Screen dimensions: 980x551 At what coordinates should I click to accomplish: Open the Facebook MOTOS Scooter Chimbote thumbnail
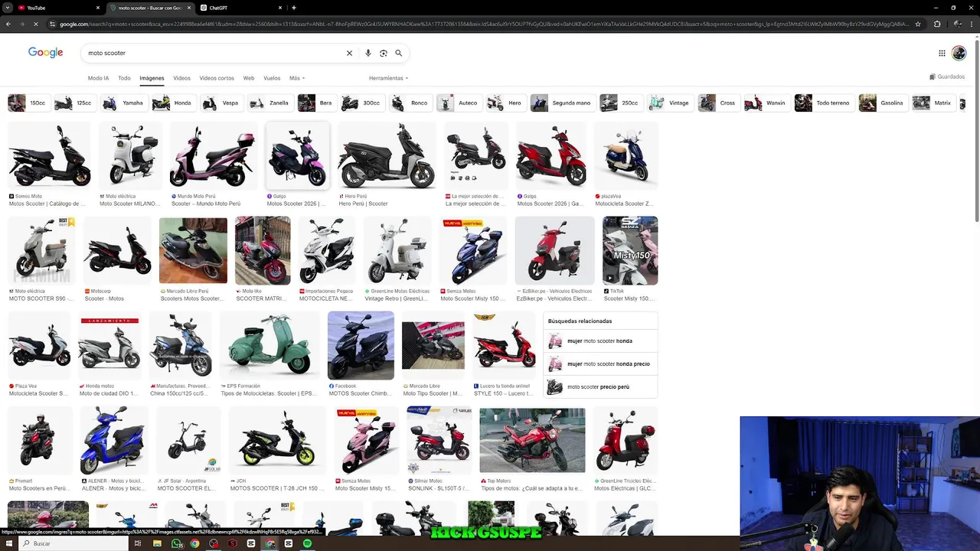(361, 345)
